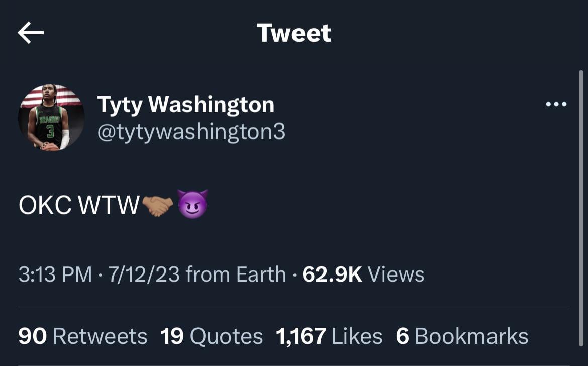Screen dimensions: 588x366
Task: Click the 'from Earth' location text
Action: tap(236, 274)
